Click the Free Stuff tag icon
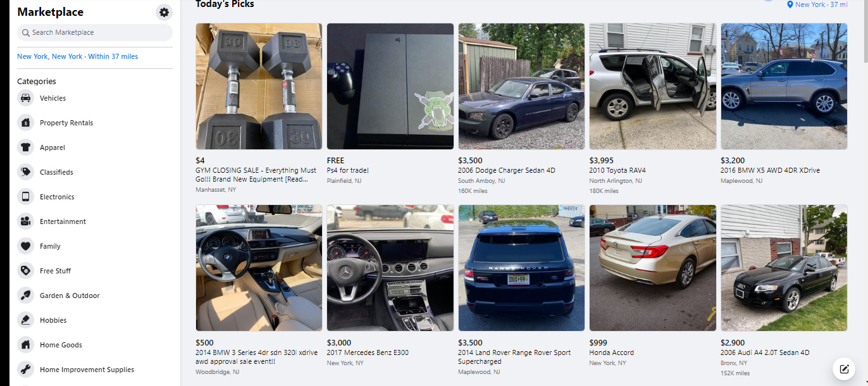Viewport: 868px width, 386px height. point(25,271)
